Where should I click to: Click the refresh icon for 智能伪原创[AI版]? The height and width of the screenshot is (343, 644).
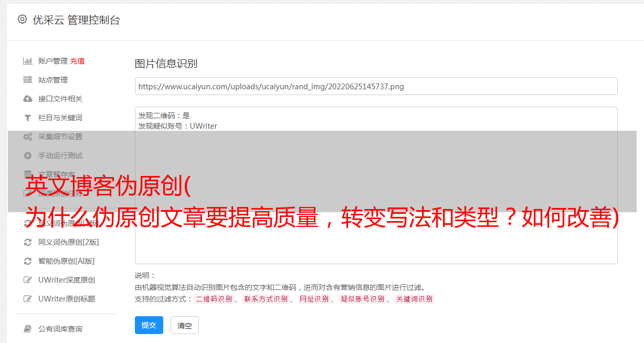click(28, 261)
